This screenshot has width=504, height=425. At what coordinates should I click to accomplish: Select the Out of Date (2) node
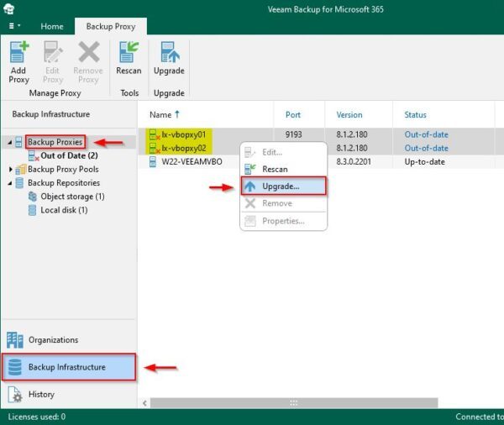pyautogui.click(x=69, y=155)
